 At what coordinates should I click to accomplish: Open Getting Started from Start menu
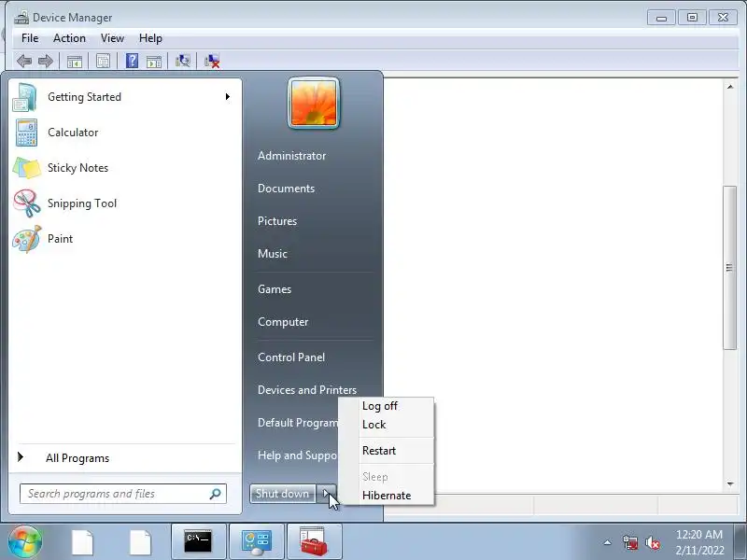[x=125, y=97]
